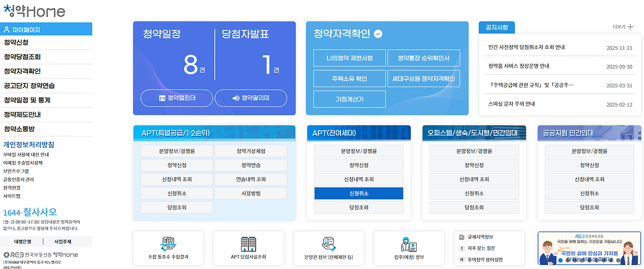The height and width of the screenshot is (269, 644).
Task: Open 원격연결 link in sidebar
Action: 12,188
